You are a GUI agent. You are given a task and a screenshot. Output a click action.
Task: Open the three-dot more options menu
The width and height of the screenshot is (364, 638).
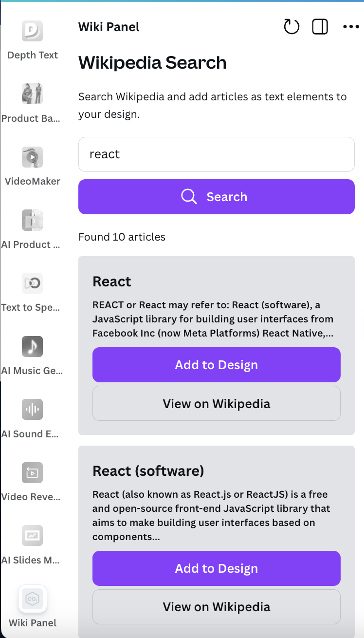(351, 27)
